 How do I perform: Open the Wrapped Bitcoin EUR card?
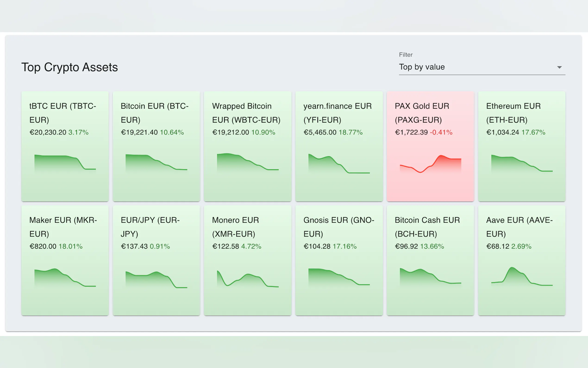[247, 146]
